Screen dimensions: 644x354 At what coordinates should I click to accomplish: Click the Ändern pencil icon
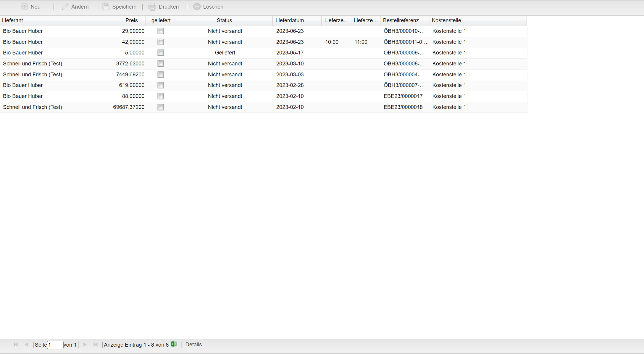65,7
